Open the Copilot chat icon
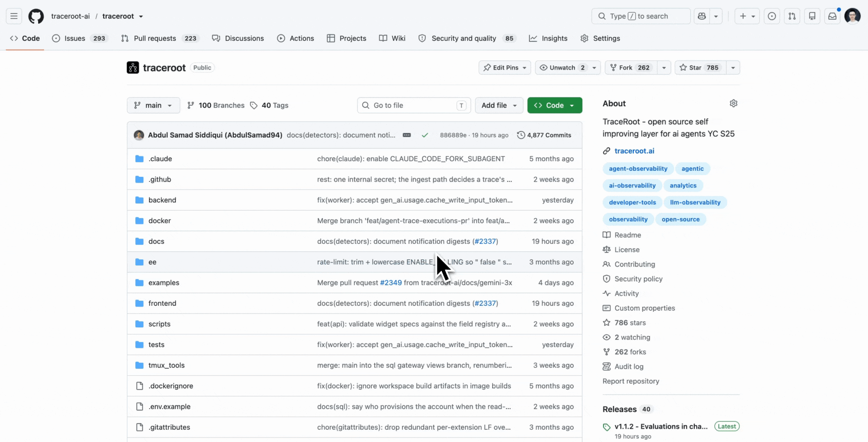The width and height of the screenshot is (868, 442). [x=702, y=16]
